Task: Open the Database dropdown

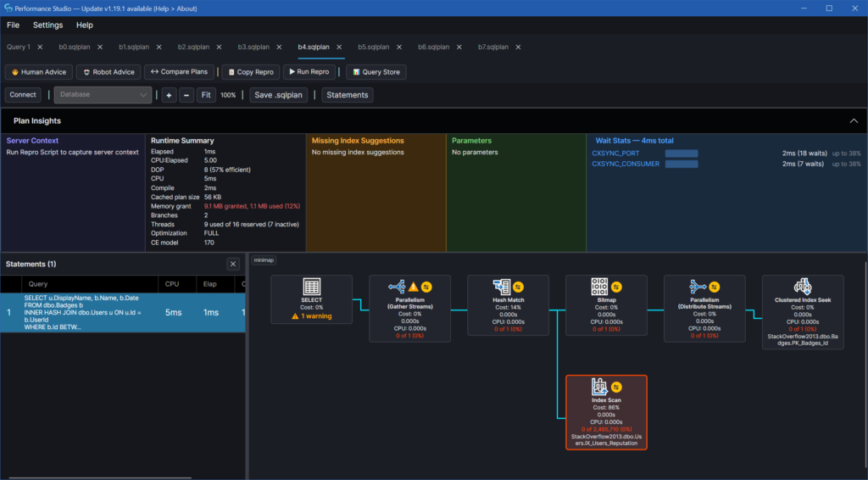Action: 103,95
